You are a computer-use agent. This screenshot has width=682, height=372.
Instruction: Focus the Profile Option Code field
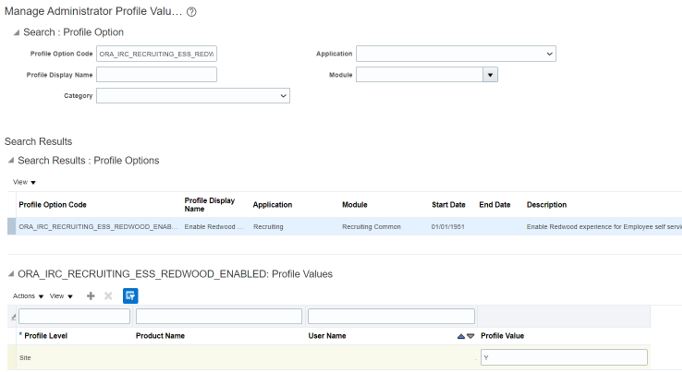tap(156, 54)
